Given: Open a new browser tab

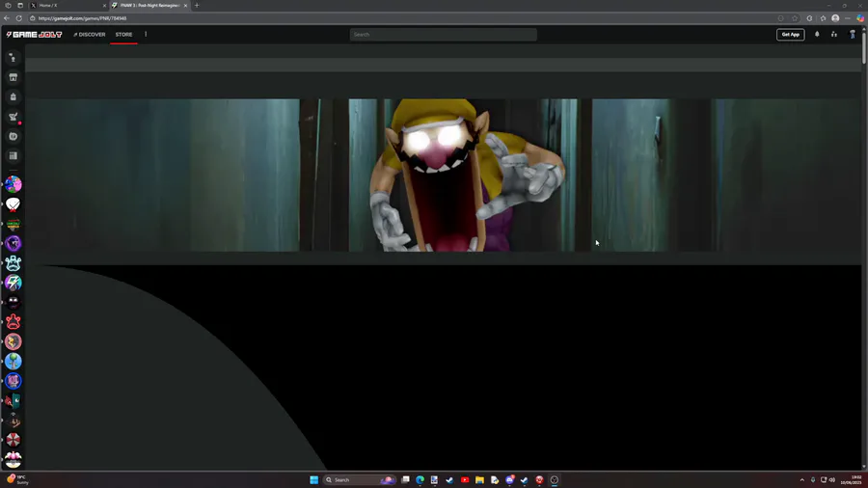Looking at the screenshot, I should point(197,6).
